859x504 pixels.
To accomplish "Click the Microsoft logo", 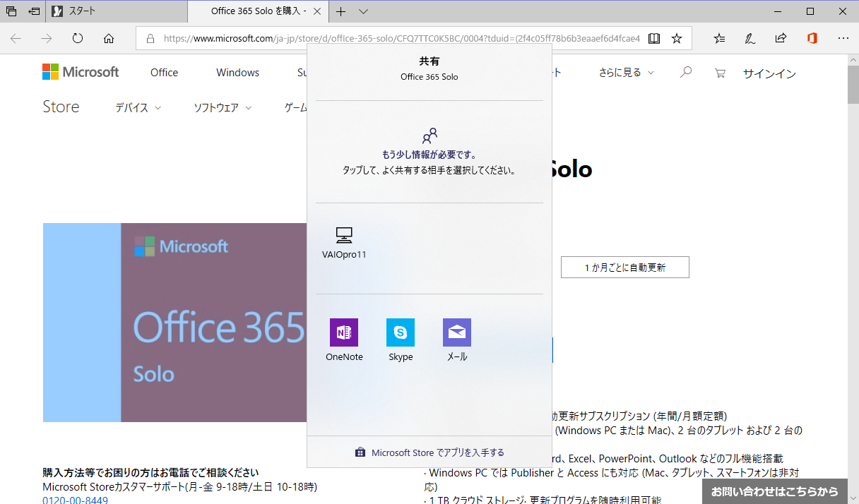I will click(x=81, y=72).
